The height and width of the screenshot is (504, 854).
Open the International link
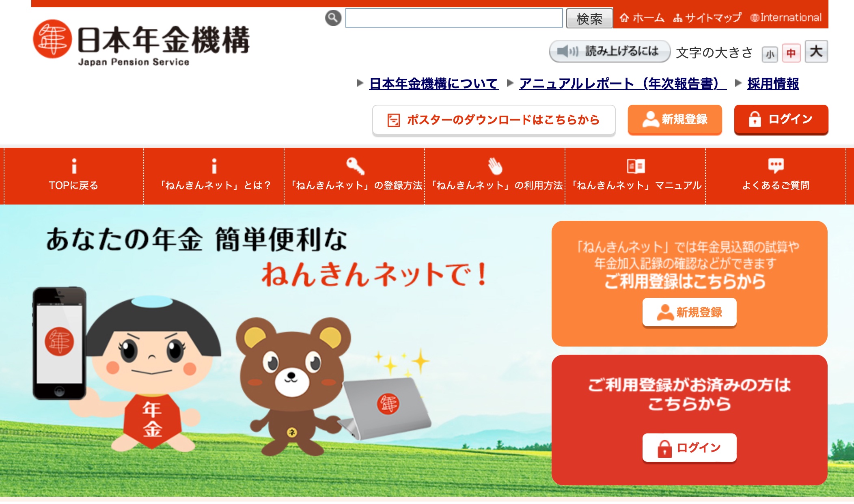click(x=786, y=18)
